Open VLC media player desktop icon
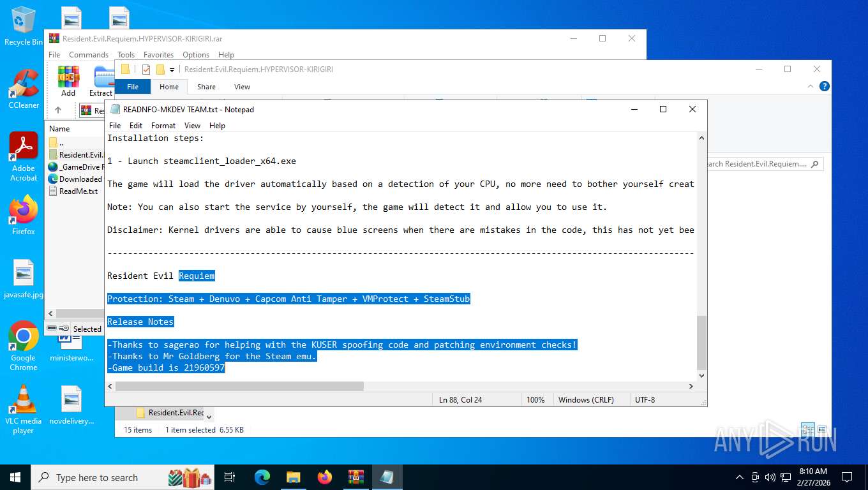Image resolution: width=868 pixels, height=490 pixels. point(24,409)
